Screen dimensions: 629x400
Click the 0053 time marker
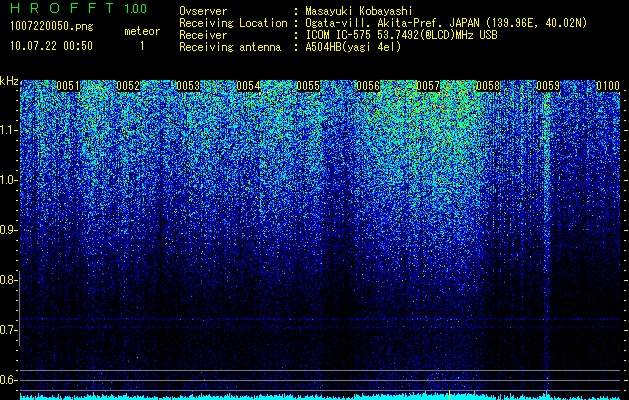pyautogui.click(x=188, y=86)
